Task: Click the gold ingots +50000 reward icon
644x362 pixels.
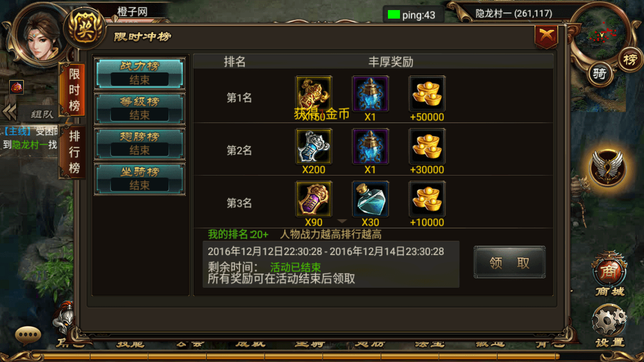Action: pos(427,94)
